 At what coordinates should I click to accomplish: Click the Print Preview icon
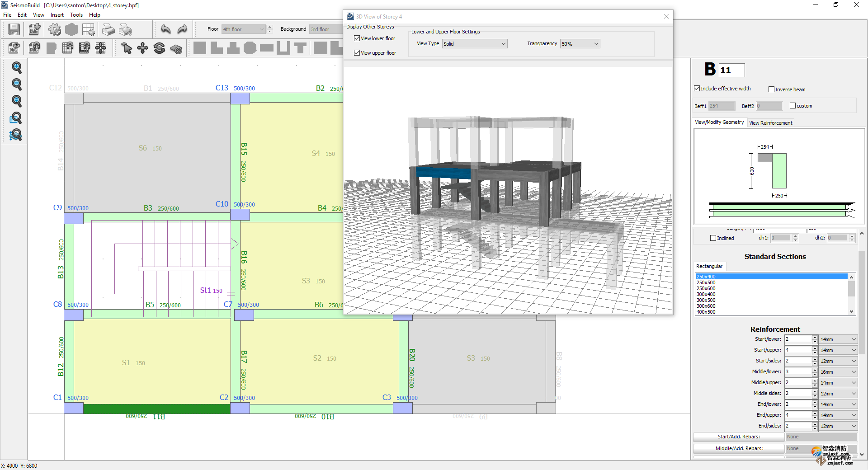point(125,30)
